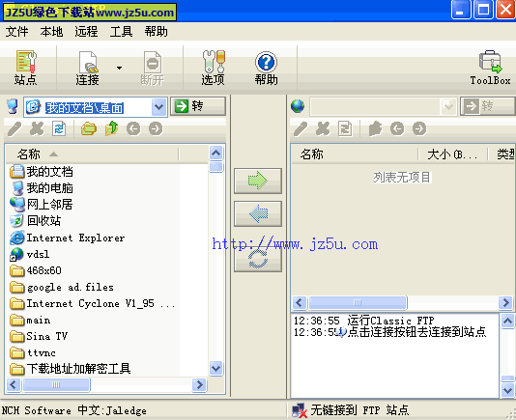Select the vdsl shortcut
The height and width of the screenshot is (420, 516).
[30, 254]
